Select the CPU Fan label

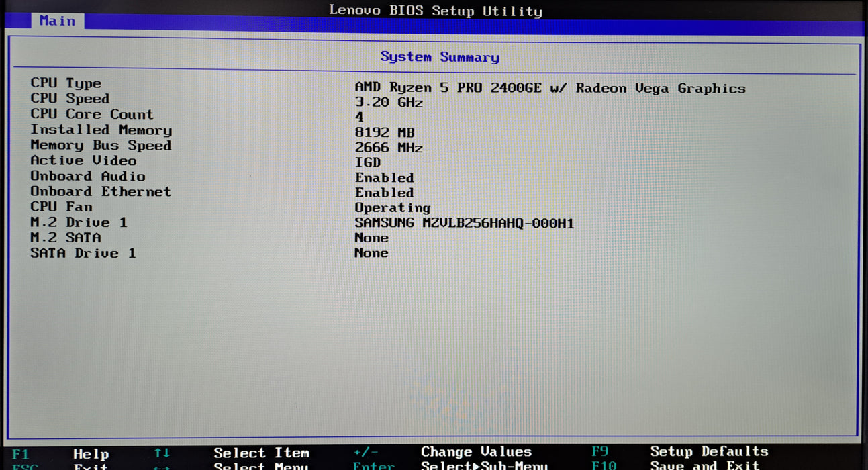point(61,207)
